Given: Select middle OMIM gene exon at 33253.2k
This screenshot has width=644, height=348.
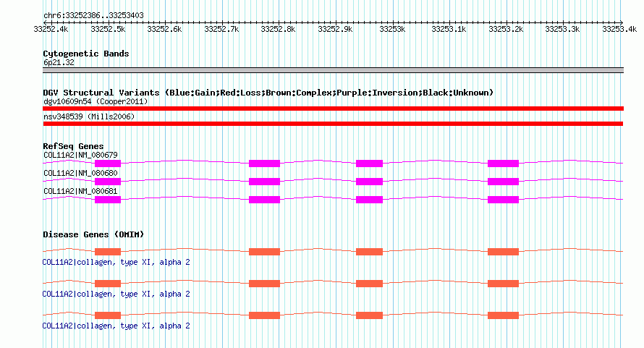Looking at the screenshot, I should pyautogui.click(x=503, y=284).
